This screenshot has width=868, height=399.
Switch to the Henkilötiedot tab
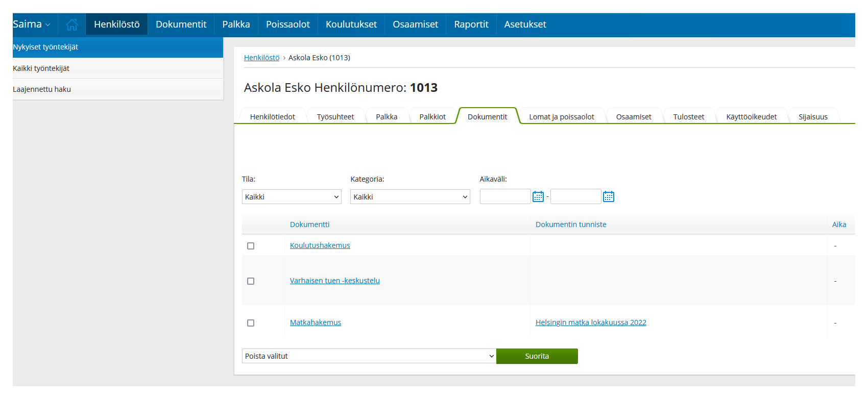click(x=273, y=117)
